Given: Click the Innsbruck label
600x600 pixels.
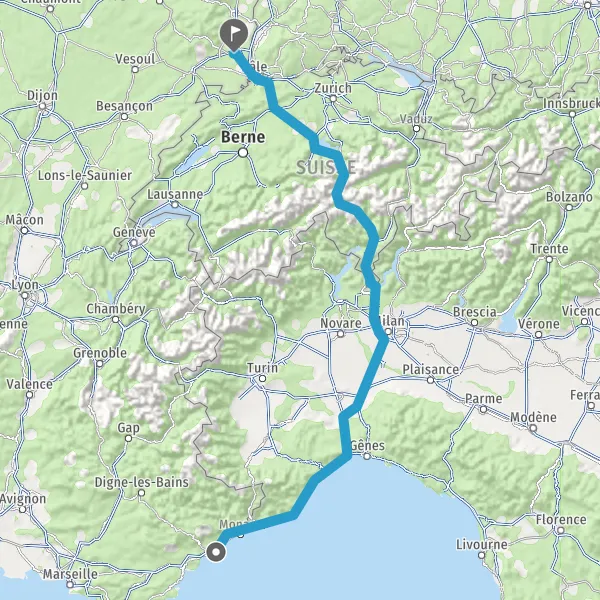Looking at the screenshot, I should coord(571,103).
